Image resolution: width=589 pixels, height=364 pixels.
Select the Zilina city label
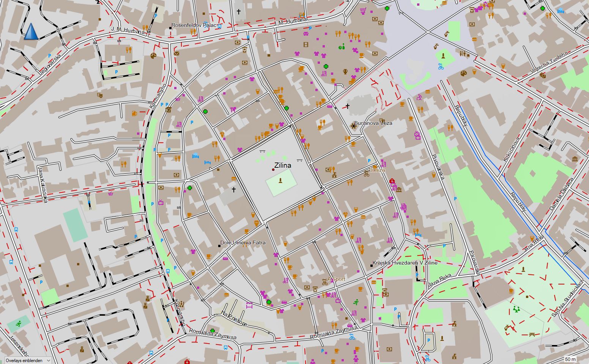(283, 165)
